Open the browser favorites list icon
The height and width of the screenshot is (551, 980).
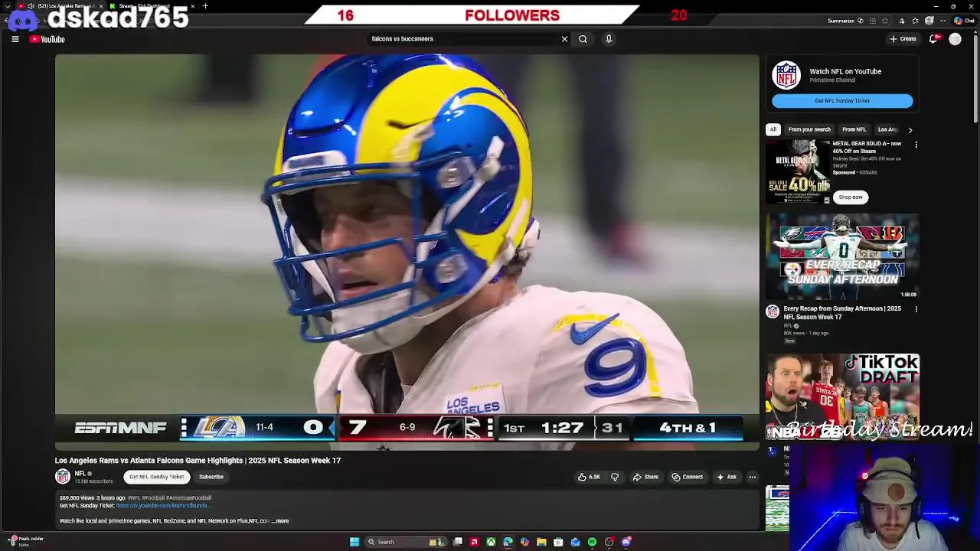(915, 21)
